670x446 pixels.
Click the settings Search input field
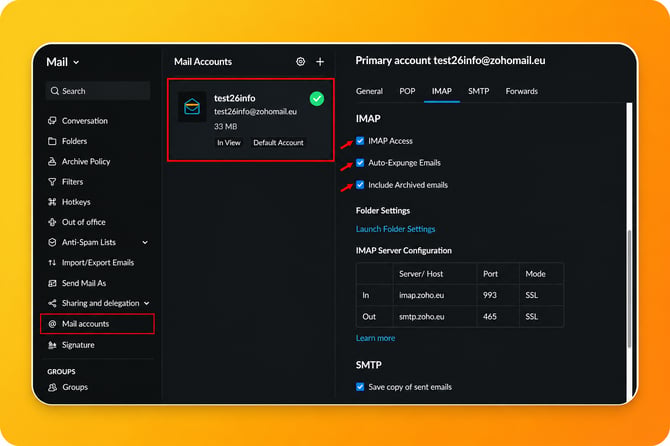[x=98, y=91]
